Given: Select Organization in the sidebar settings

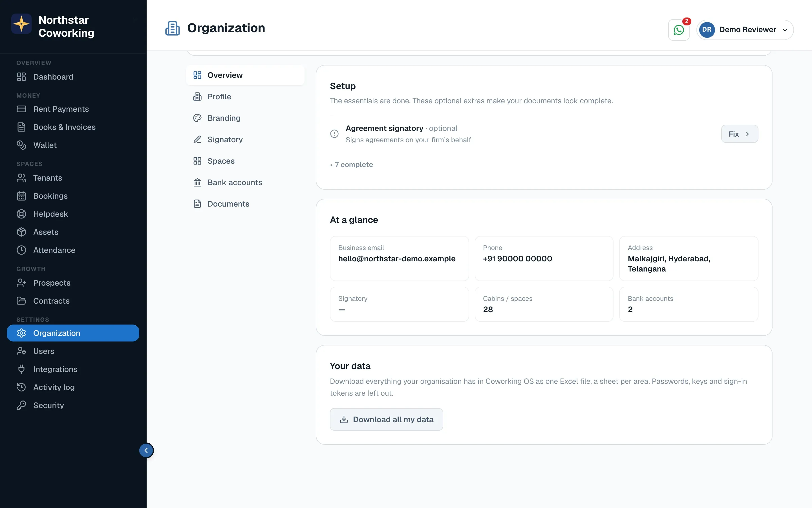Looking at the screenshot, I should (73, 333).
